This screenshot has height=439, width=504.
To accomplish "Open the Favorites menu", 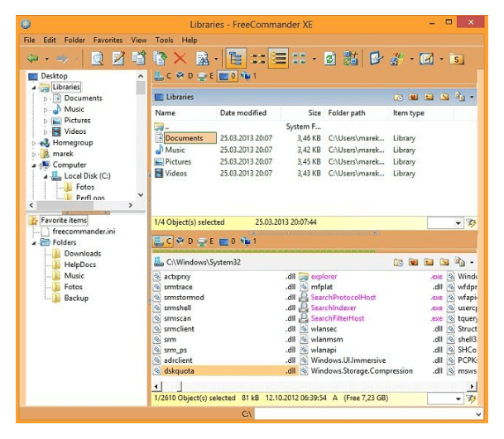I will (108, 41).
